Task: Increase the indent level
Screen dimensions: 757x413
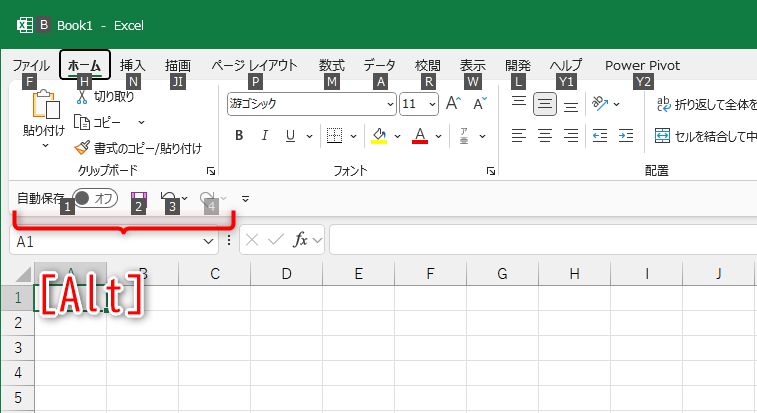Action: point(626,136)
